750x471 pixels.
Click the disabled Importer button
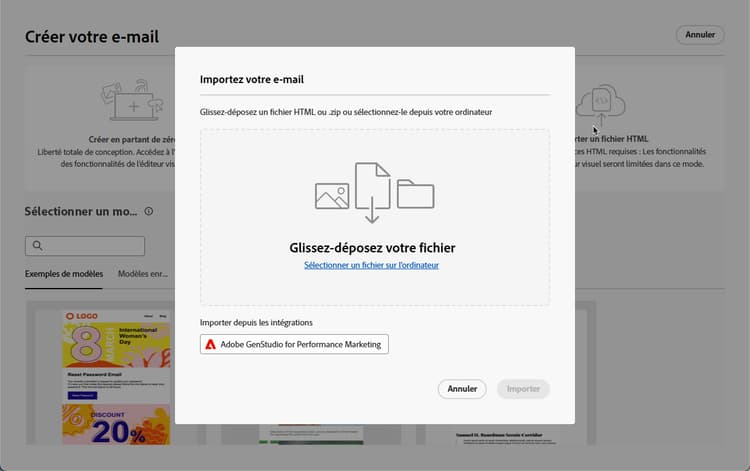click(523, 389)
